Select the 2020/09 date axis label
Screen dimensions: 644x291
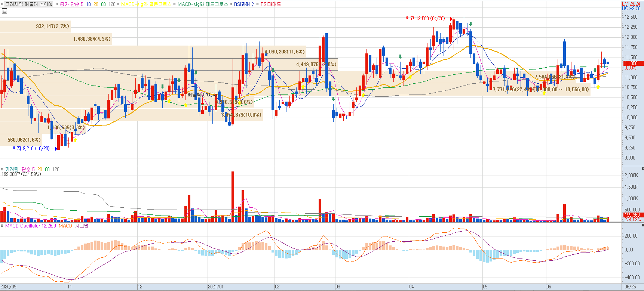tap(9, 287)
